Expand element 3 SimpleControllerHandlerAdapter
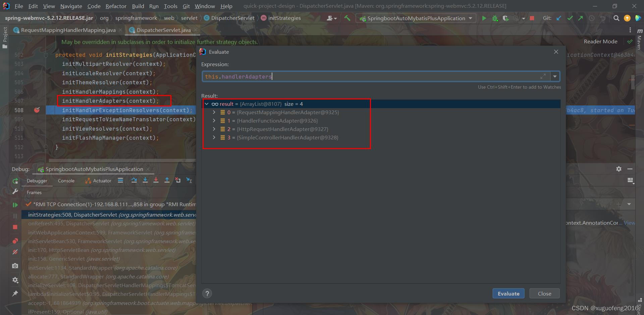This screenshot has height=315, width=644. point(214,138)
